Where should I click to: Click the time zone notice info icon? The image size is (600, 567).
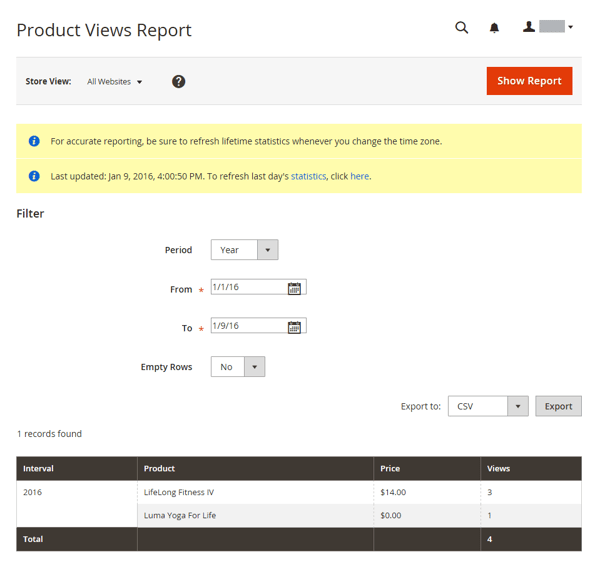pos(34,141)
